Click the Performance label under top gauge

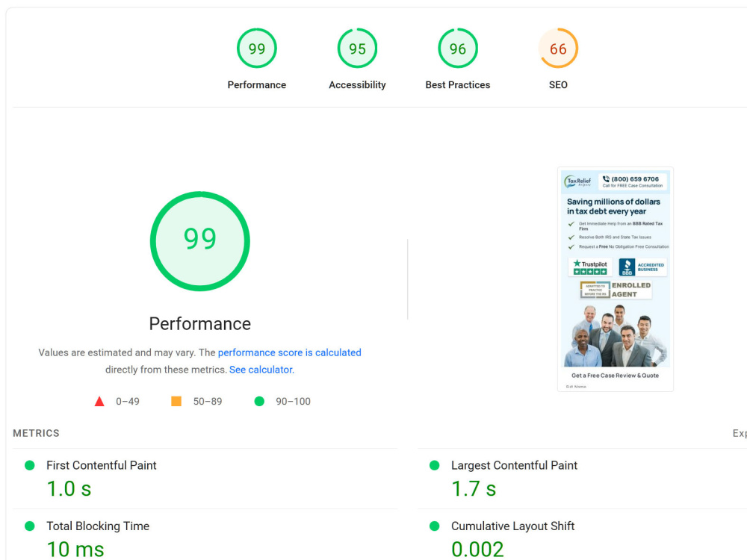pyautogui.click(x=257, y=85)
